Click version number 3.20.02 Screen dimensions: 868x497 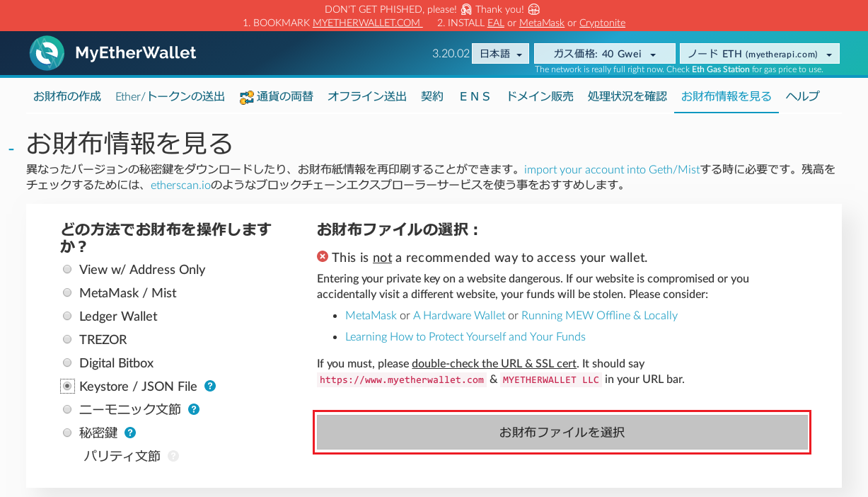451,54
